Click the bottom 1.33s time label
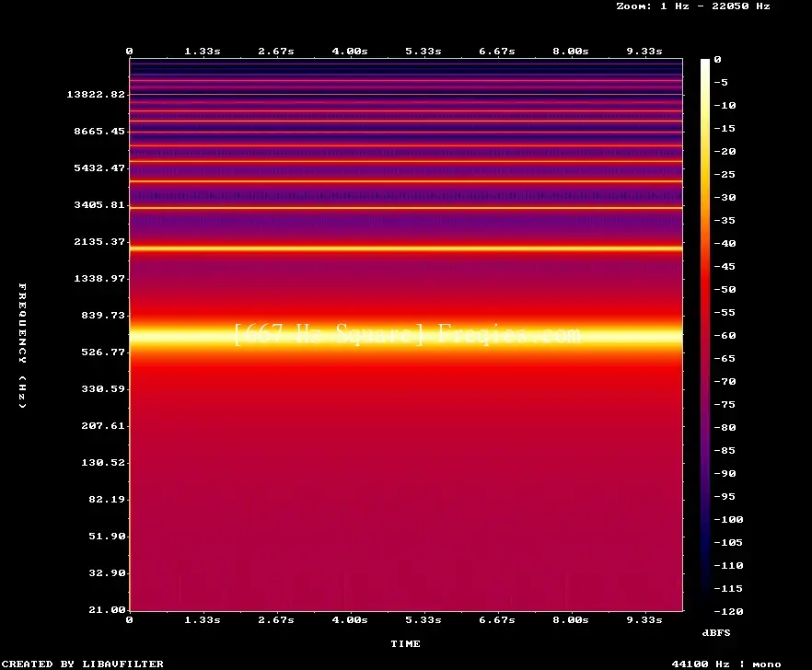This screenshot has width=812, height=670. click(x=203, y=619)
